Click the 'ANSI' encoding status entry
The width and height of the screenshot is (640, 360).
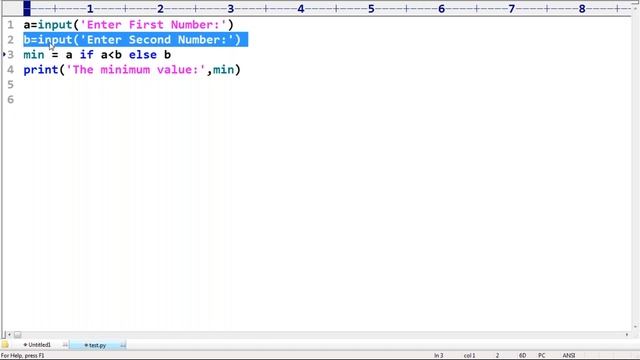(x=569, y=356)
